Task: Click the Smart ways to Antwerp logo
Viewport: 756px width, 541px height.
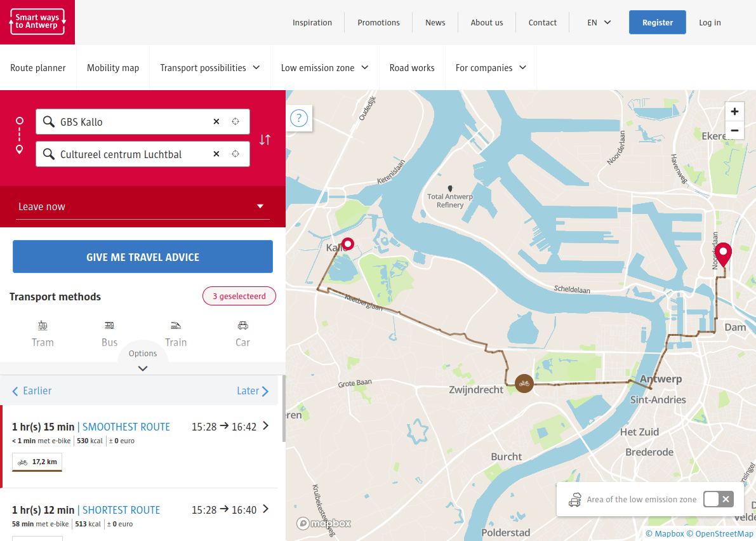Action: coord(37,22)
